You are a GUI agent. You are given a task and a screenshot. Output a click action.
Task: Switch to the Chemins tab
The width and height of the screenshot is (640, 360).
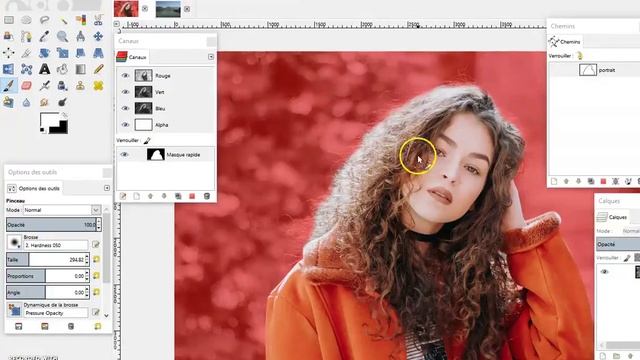565,42
